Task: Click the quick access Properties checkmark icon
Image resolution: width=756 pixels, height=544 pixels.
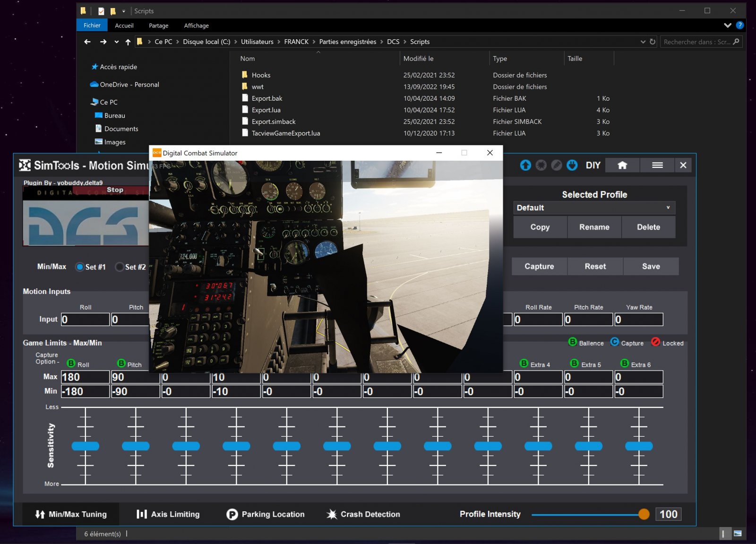Action: pos(101,11)
